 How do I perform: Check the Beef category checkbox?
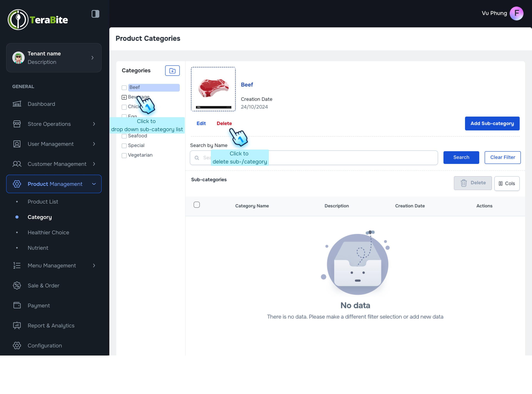(x=124, y=88)
